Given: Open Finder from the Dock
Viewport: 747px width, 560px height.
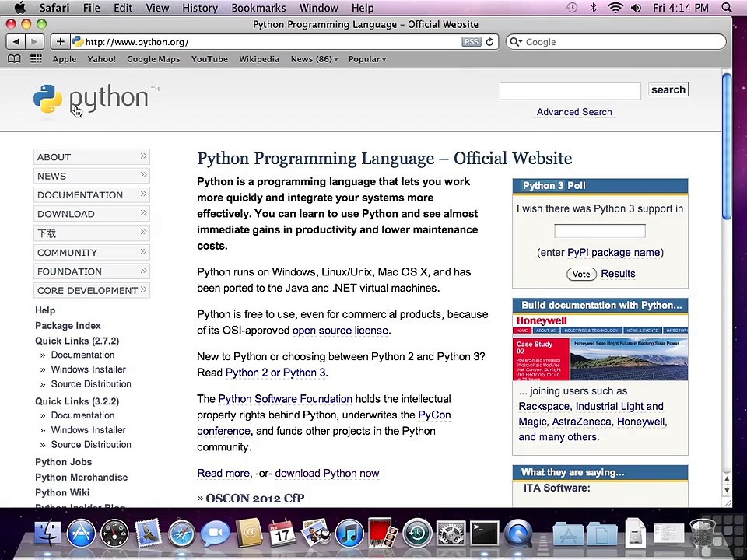Looking at the screenshot, I should coord(47,533).
